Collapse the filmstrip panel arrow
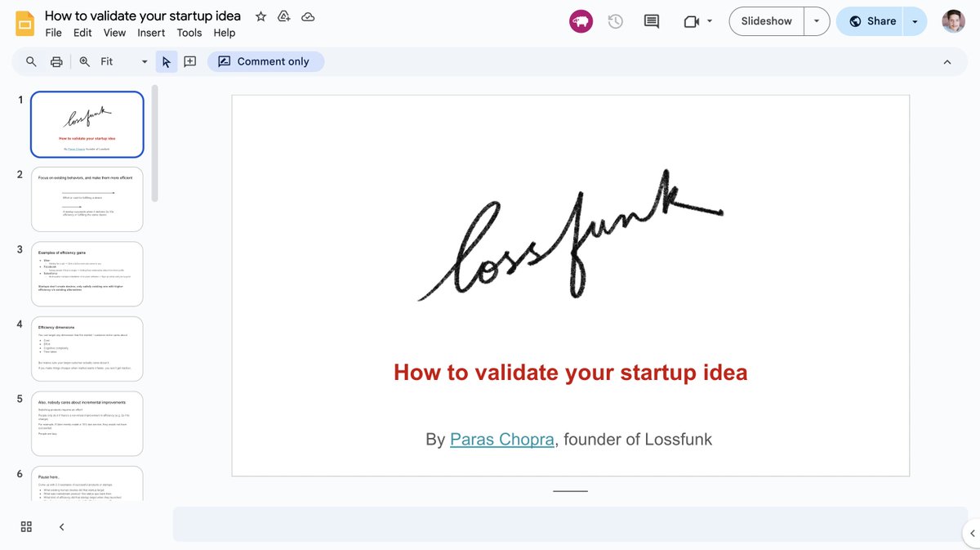The height and width of the screenshot is (550, 980). click(x=61, y=527)
